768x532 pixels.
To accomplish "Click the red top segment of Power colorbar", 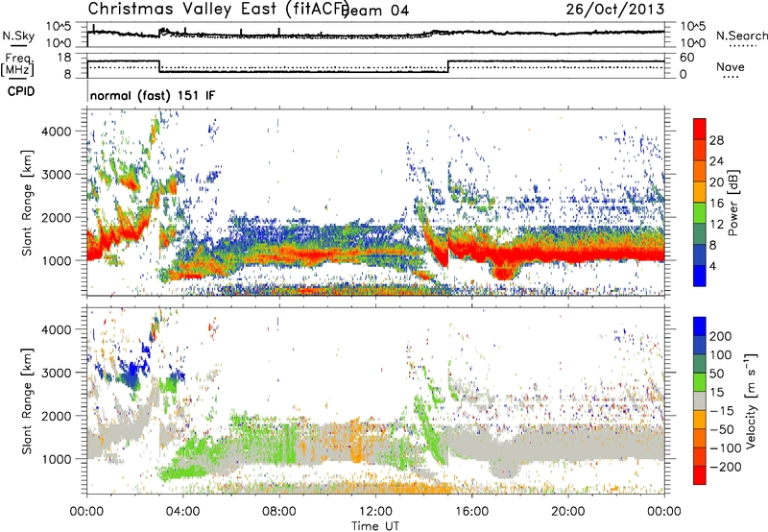I will [700, 130].
